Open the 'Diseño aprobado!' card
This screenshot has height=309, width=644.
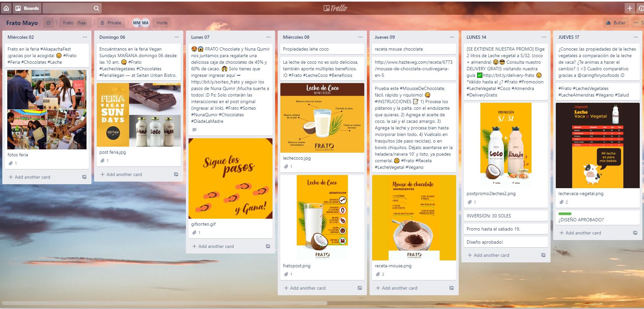click(x=506, y=242)
